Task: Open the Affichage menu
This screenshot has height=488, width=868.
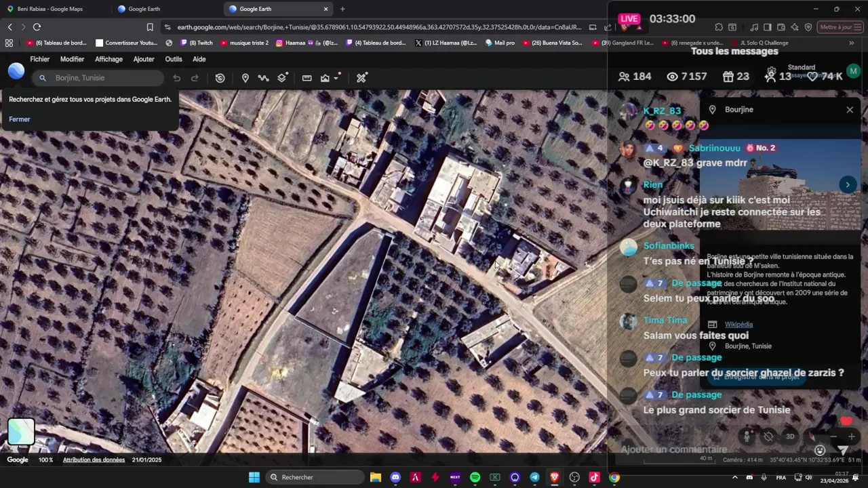Action: pos(108,59)
